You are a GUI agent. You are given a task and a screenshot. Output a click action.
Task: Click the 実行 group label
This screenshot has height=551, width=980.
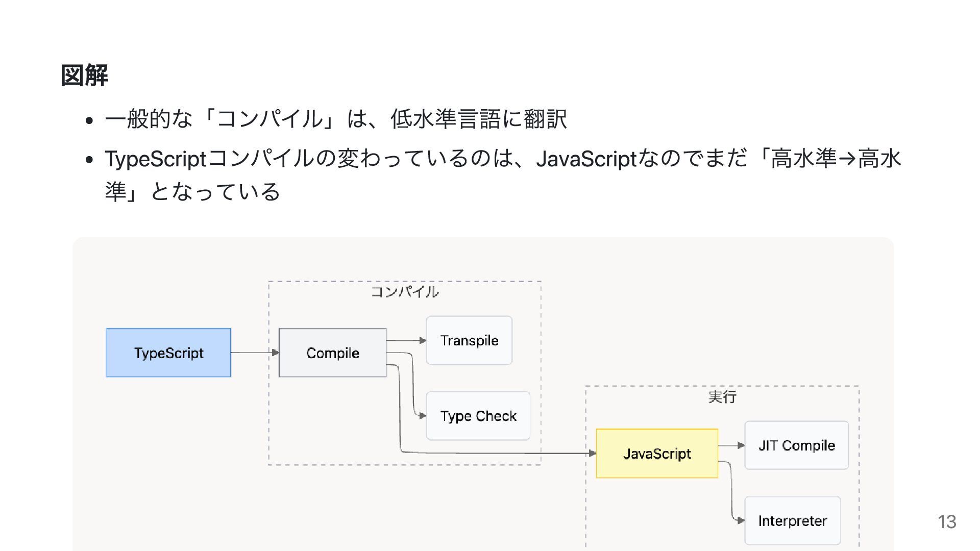pos(722,396)
